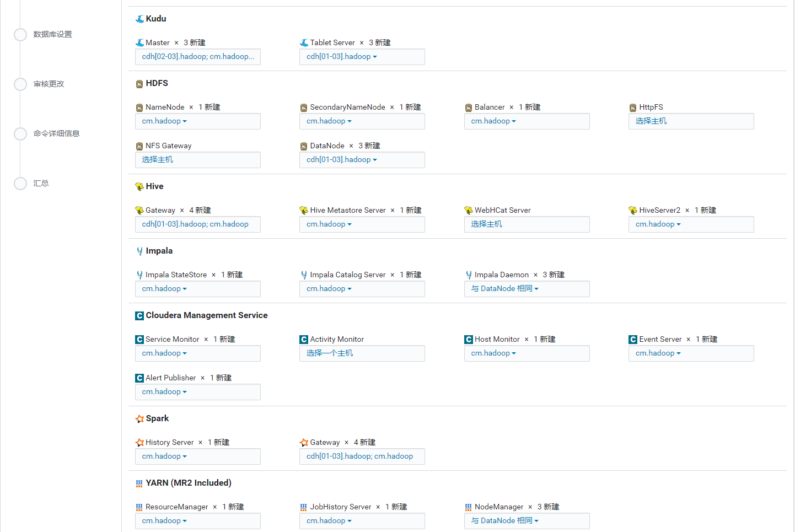Click the Kudu service icon
The height and width of the screenshot is (532, 795).
tap(139, 19)
